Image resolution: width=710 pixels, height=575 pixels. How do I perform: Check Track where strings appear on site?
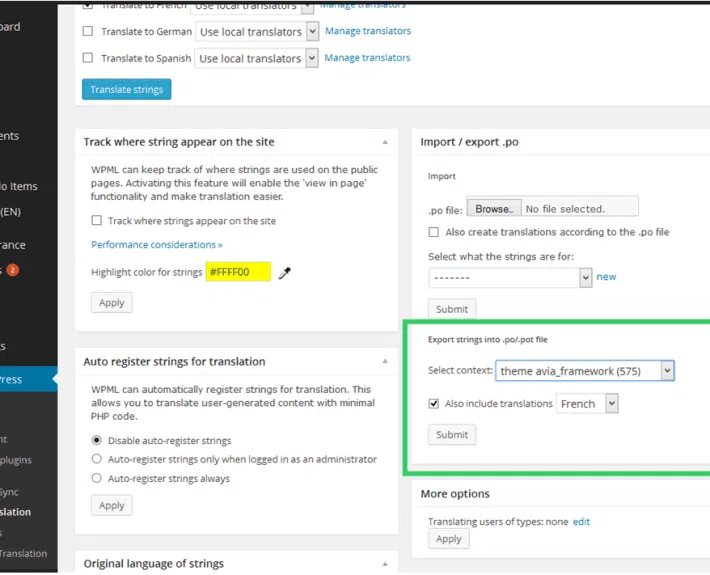click(x=96, y=220)
